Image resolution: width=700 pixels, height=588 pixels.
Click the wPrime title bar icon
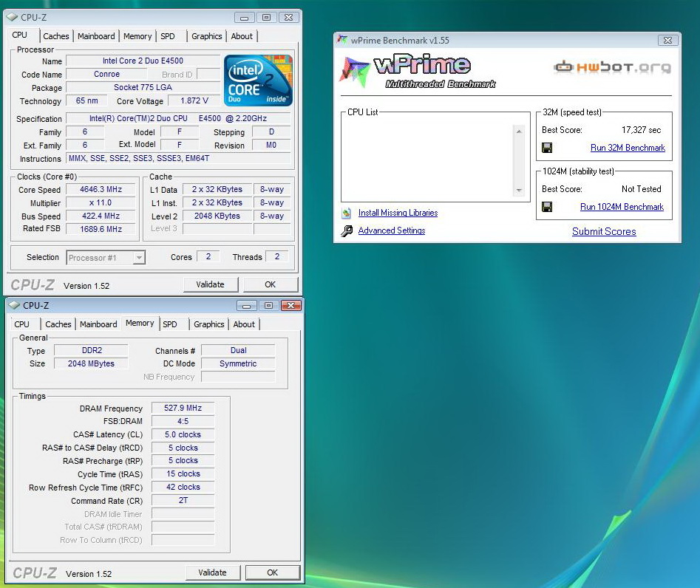pos(342,40)
